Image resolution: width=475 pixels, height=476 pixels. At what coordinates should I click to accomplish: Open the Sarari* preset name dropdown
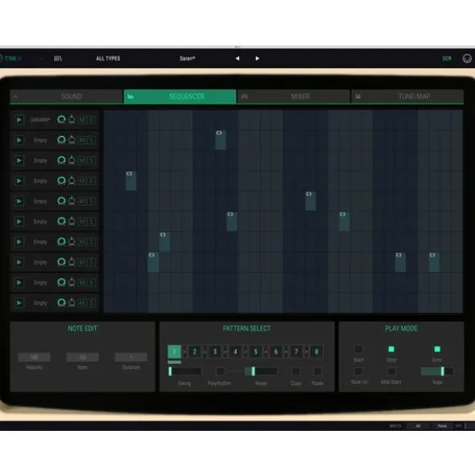tap(188, 58)
